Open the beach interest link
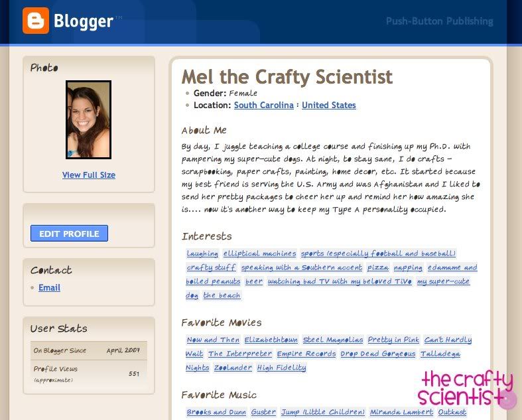522x420 pixels. click(x=222, y=295)
